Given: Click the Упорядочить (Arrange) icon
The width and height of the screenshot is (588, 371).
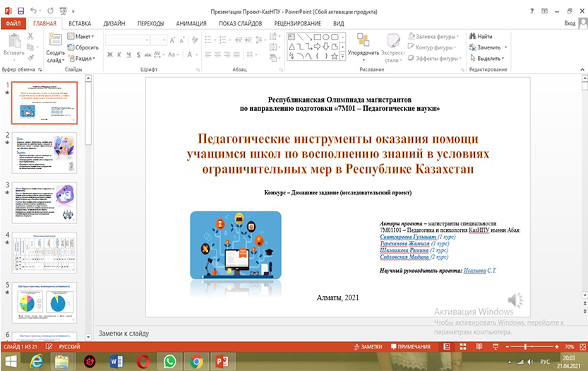Looking at the screenshot, I should [363, 41].
